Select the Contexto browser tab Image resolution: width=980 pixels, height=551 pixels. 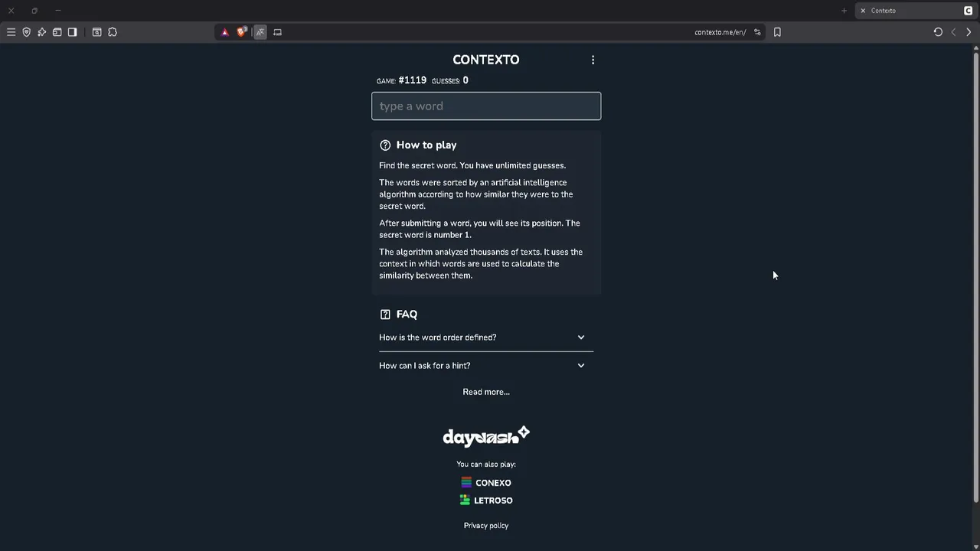click(915, 11)
